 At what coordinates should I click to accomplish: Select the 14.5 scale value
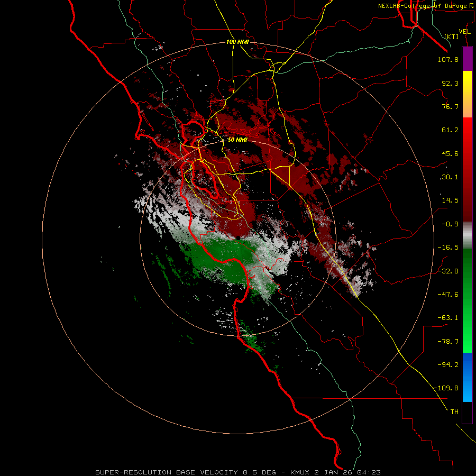tap(450, 200)
